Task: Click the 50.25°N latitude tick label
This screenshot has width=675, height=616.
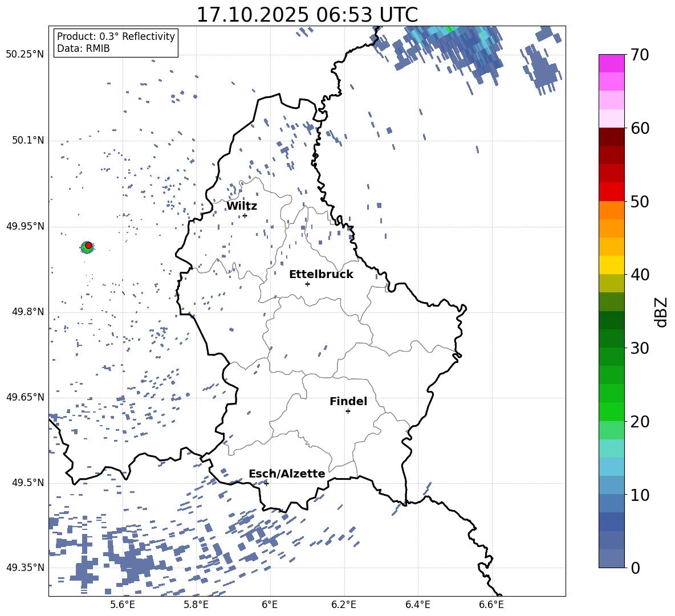Action: point(25,55)
